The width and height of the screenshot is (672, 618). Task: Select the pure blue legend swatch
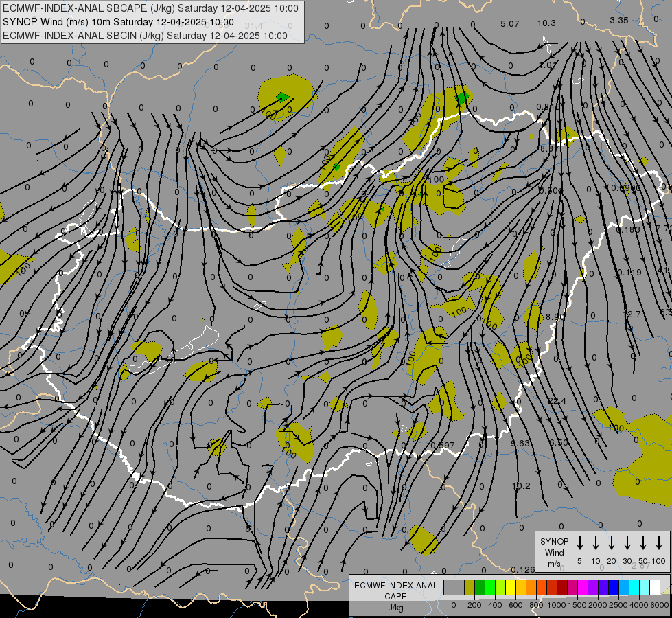click(x=614, y=588)
